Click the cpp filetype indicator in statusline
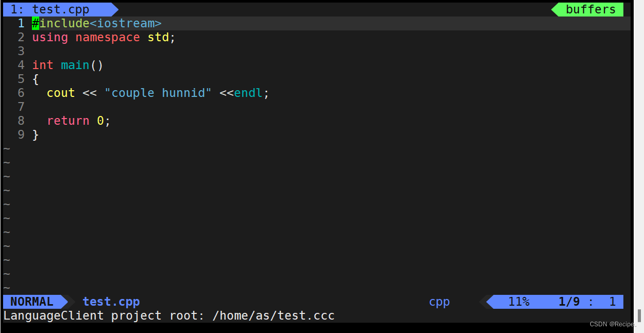The height and width of the screenshot is (333, 644). coord(439,302)
